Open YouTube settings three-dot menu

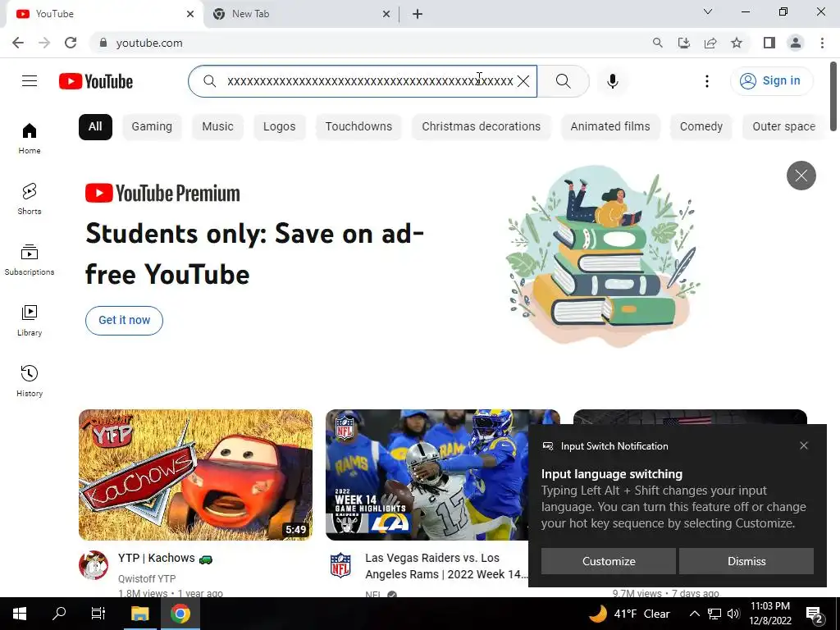pyautogui.click(x=707, y=81)
